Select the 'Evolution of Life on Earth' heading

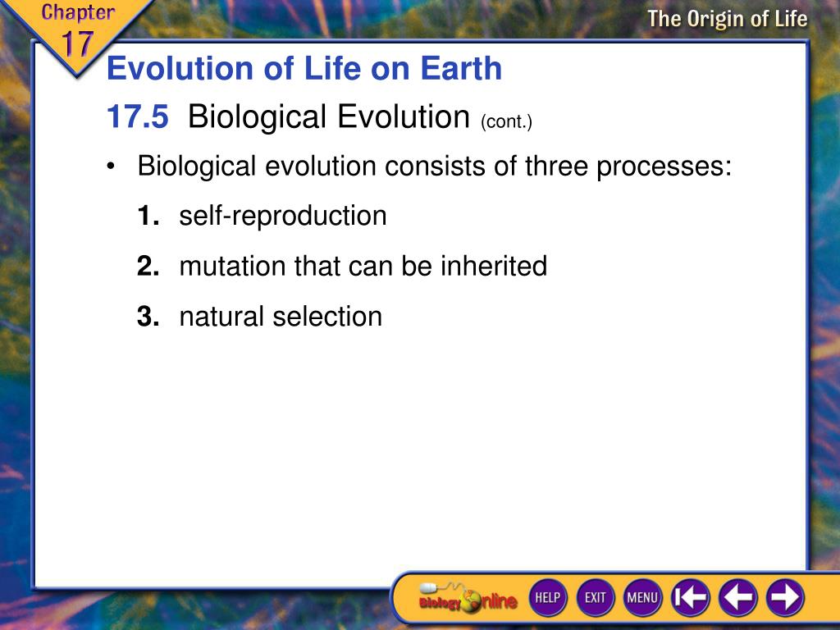point(304,69)
